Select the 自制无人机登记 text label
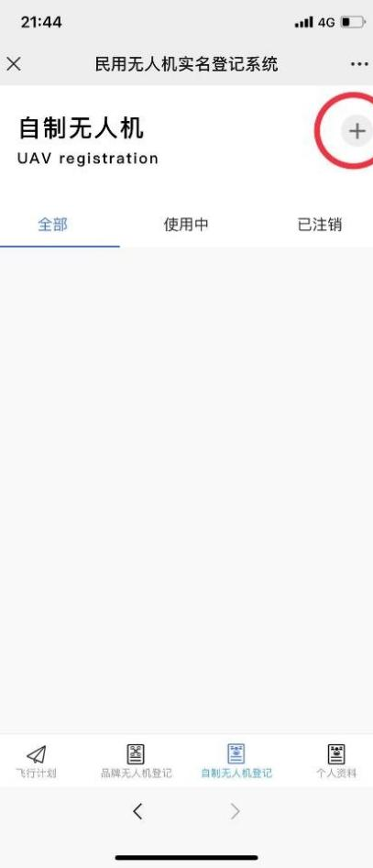 pos(236,774)
